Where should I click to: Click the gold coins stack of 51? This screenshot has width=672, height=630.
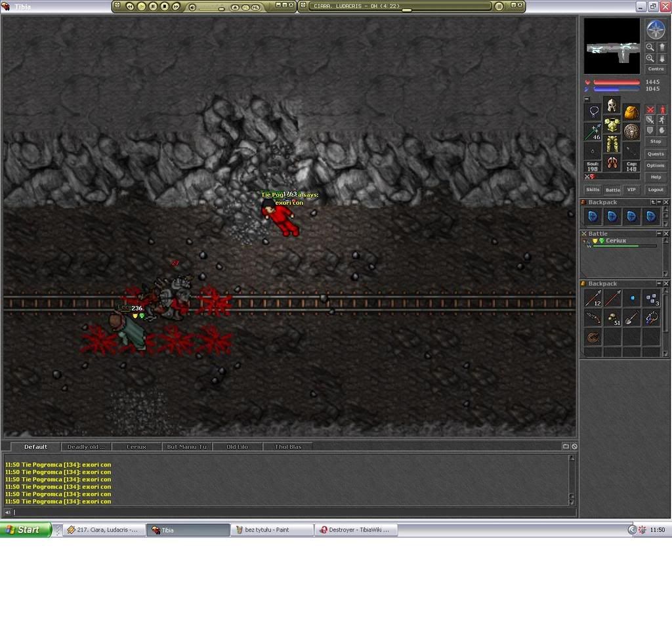pyautogui.click(x=612, y=318)
